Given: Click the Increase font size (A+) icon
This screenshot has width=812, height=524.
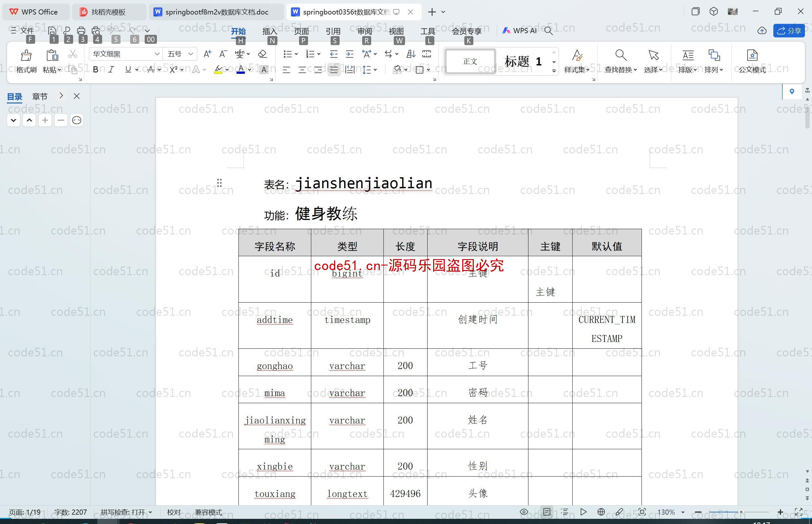Looking at the screenshot, I should 207,54.
